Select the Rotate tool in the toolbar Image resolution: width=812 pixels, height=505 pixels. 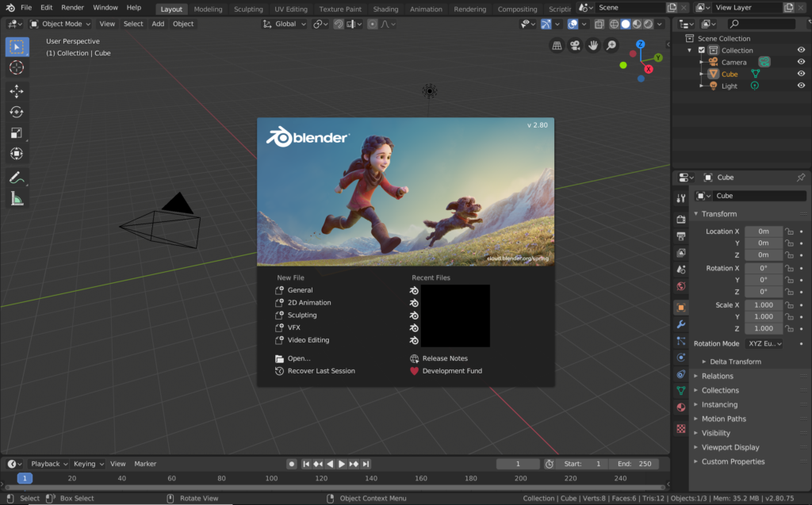click(17, 112)
